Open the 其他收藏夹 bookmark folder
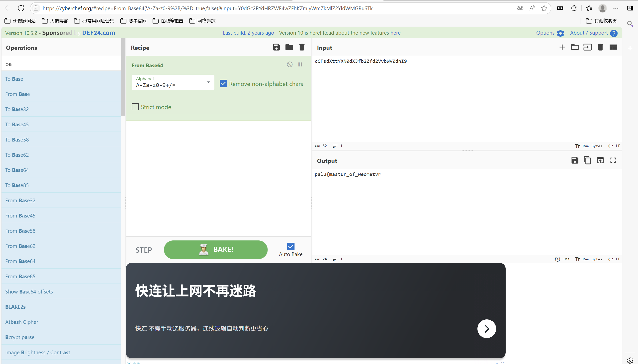Image resolution: width=638 pixels, height=364 pixels. click(x=601, y=21)
